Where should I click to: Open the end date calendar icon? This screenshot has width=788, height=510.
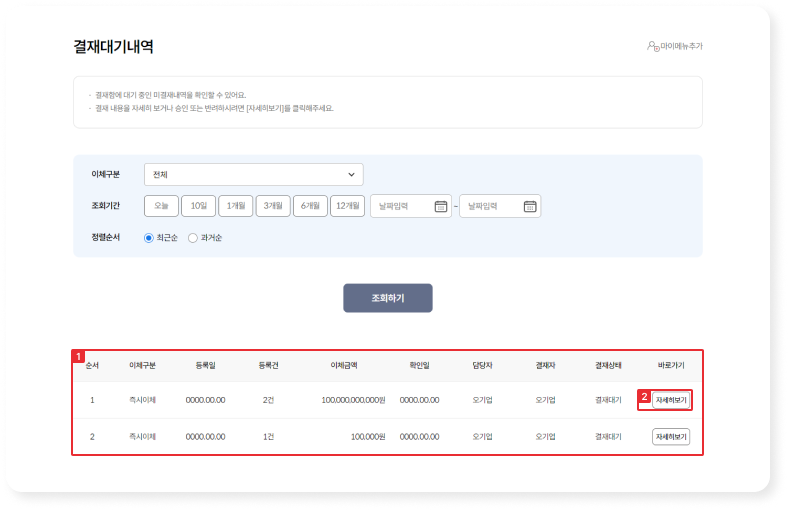pos(530,207)
